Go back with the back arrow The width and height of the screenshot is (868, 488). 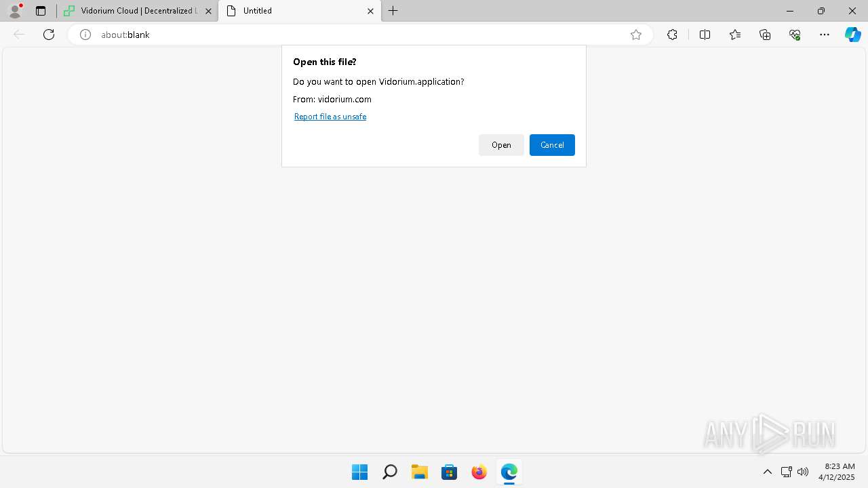[x=19, y=35]
